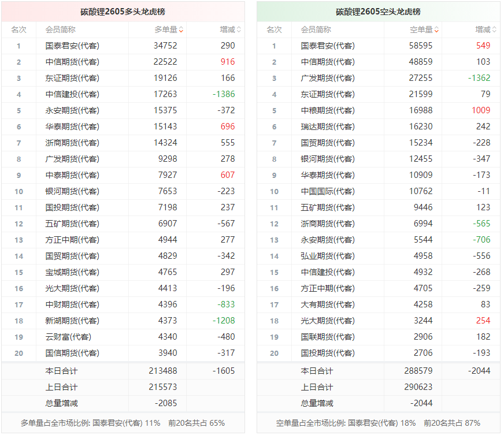Click red change value 1009
This screenshot has width=504, height=435.
[481, 110]
